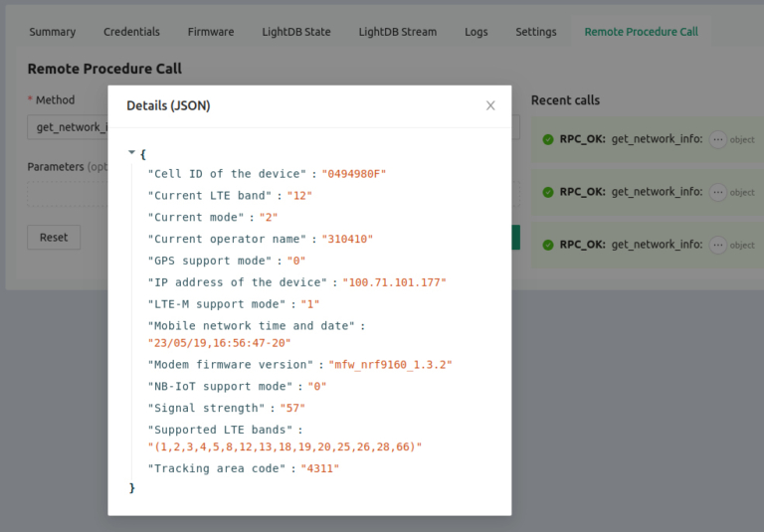The image size is (764, 532).
Task: Close the Details (JSON) dialog
Action: pyautogui.click(x=490, y=105)
